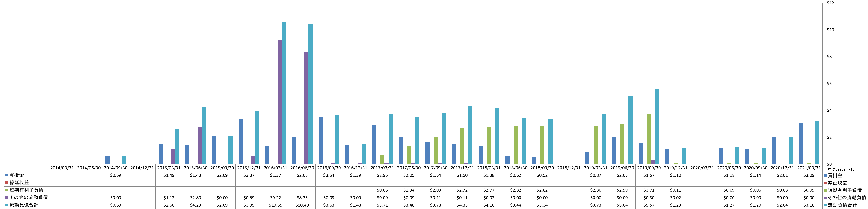Click the $8 axis label
This screenshot has height=209, width=868.
[x=829, y=57]
